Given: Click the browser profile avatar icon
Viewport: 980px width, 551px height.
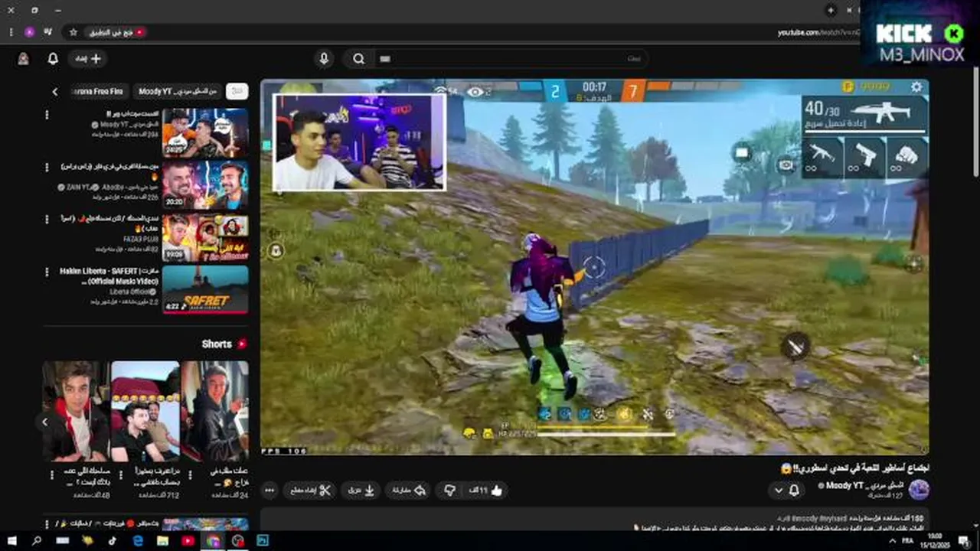Looking at the screenshot, I should (30, 32).
